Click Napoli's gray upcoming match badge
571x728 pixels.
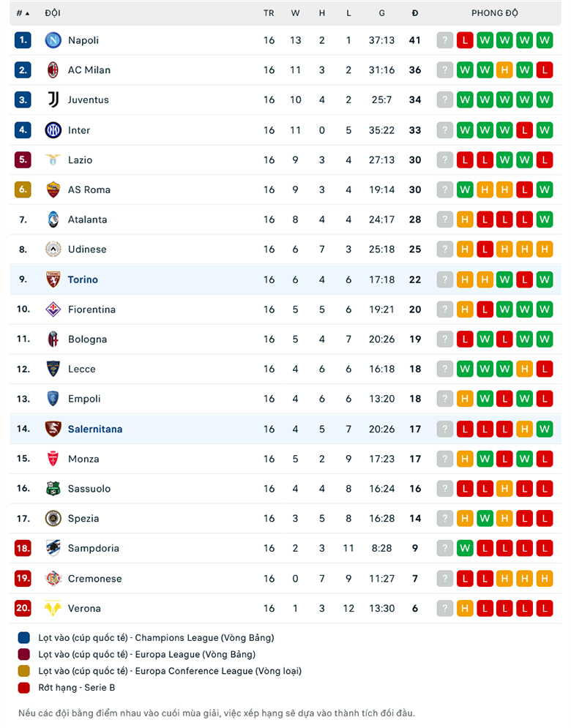[444, 40]
